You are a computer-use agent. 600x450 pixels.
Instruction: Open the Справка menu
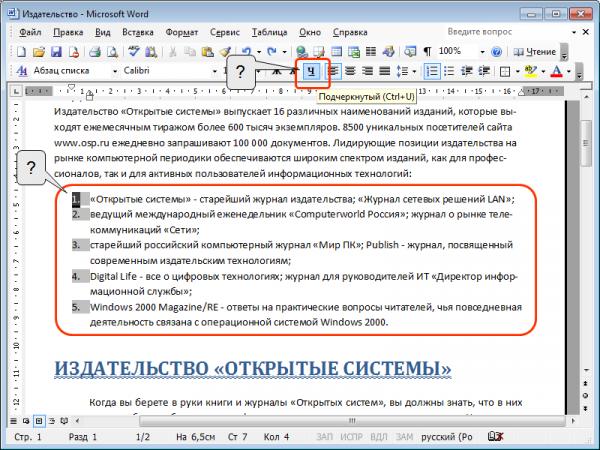click(x=350, y=32)
